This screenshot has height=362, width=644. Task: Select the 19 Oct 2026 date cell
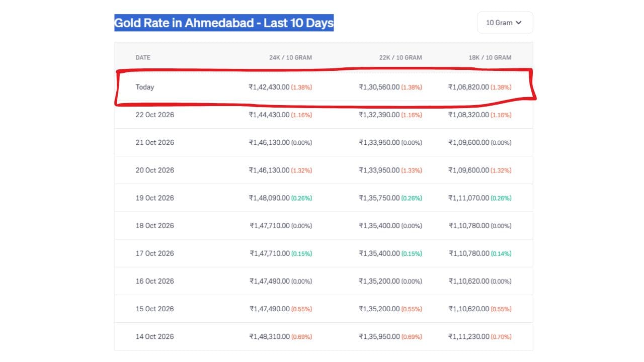[x=154, y=198]
